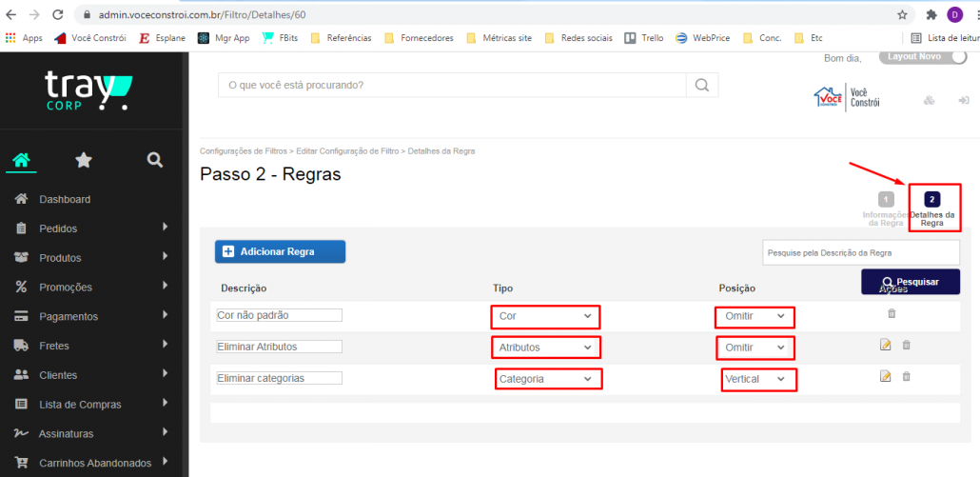This screenshot has width=980, height=477.
Task: Open the Tipo dropdown showing Cor
Action: pyautogui.click(x=545, y=316)
